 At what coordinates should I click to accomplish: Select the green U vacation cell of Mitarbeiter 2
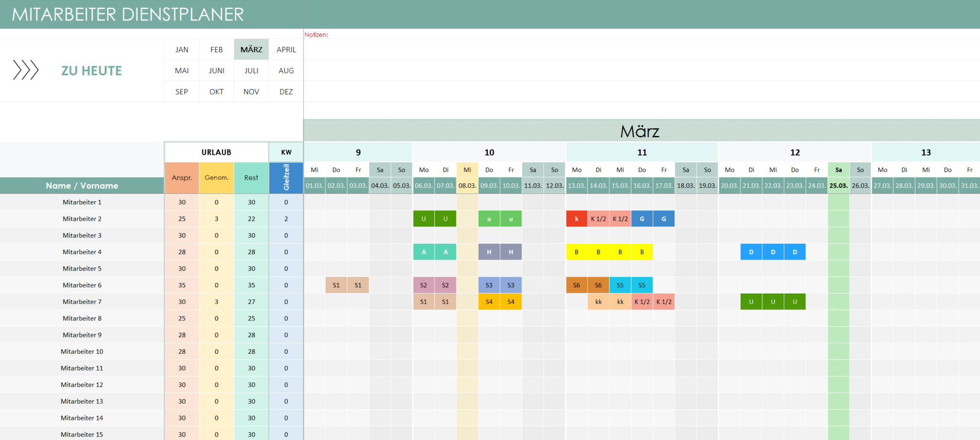[x=423, y=218]
